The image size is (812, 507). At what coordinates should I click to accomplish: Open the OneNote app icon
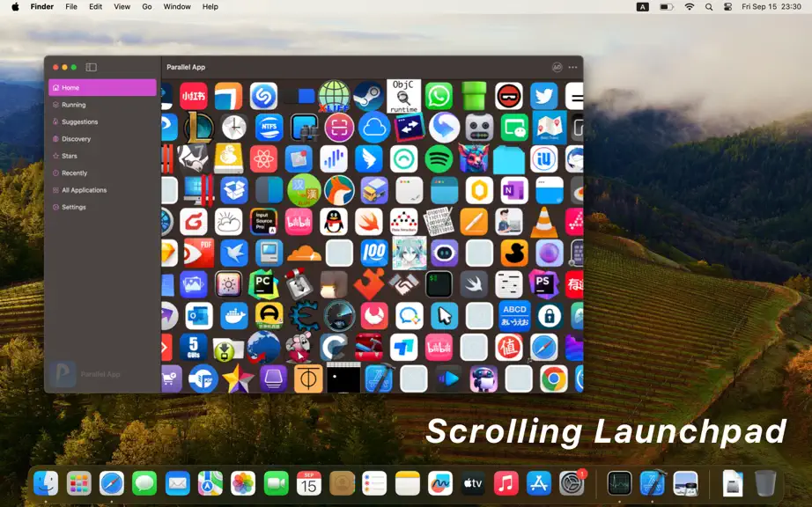(514, 190)
